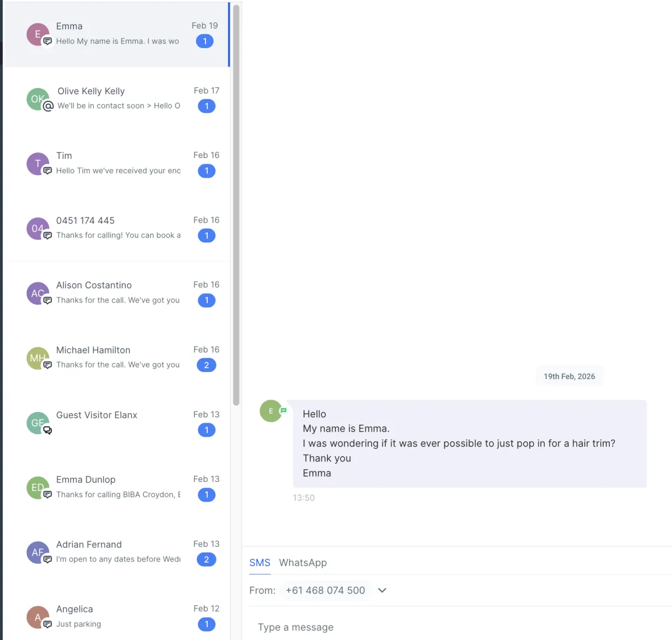Image resolution: width=672 pixels, height=640 pixels.
Task: Expand the From phone number dropdown chevron
Action: tap(382, 590)
